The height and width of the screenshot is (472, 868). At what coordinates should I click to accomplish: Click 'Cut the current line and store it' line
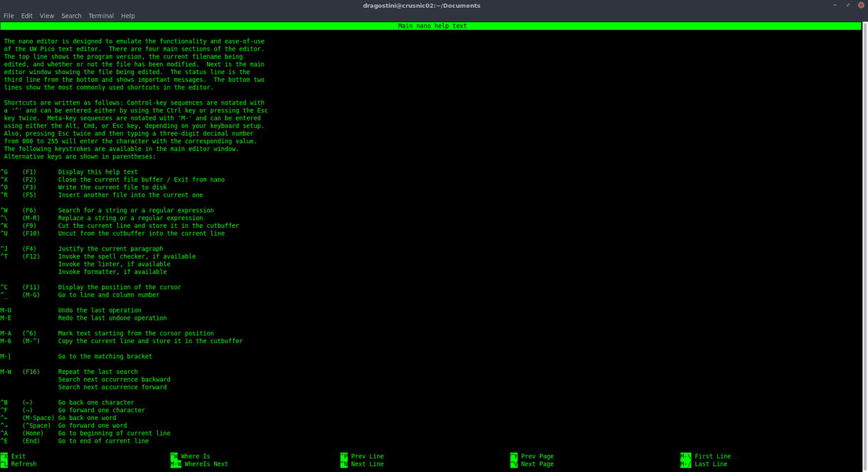149,226
